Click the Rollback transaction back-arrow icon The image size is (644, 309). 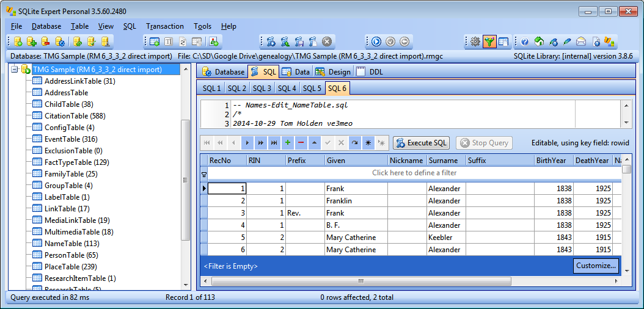click(x=404, y=42)
